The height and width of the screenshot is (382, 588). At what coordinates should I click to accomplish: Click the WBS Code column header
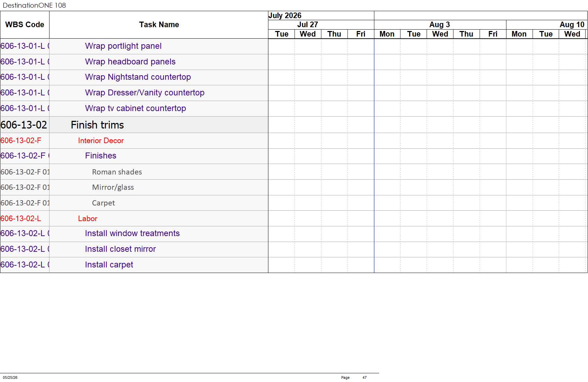click(x=25, y=25)
